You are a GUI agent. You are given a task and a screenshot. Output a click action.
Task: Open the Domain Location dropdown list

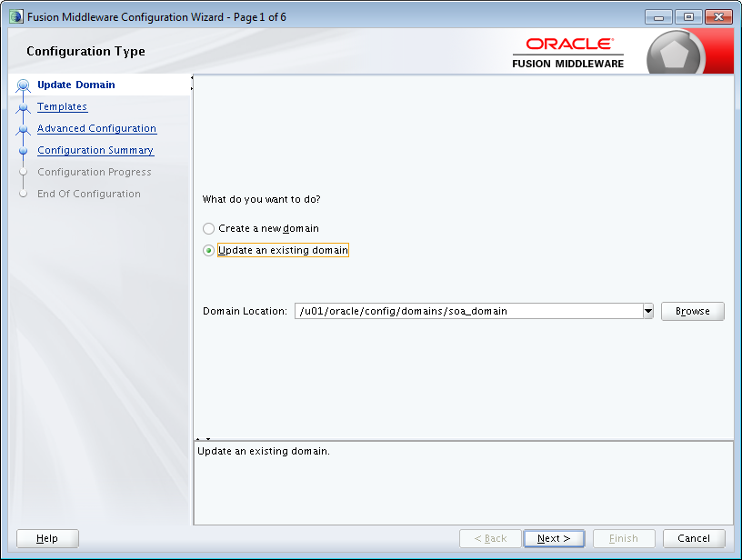click(x=647, y=310)
